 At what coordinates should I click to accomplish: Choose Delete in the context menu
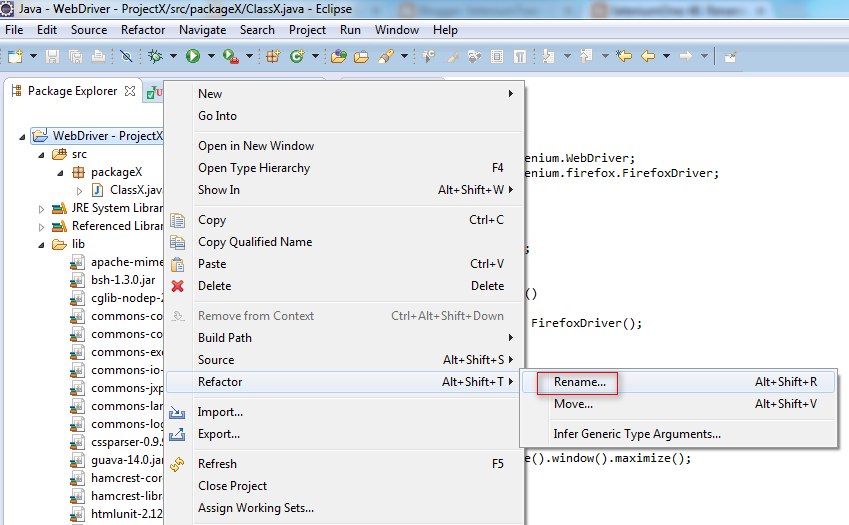click(345, 286)
